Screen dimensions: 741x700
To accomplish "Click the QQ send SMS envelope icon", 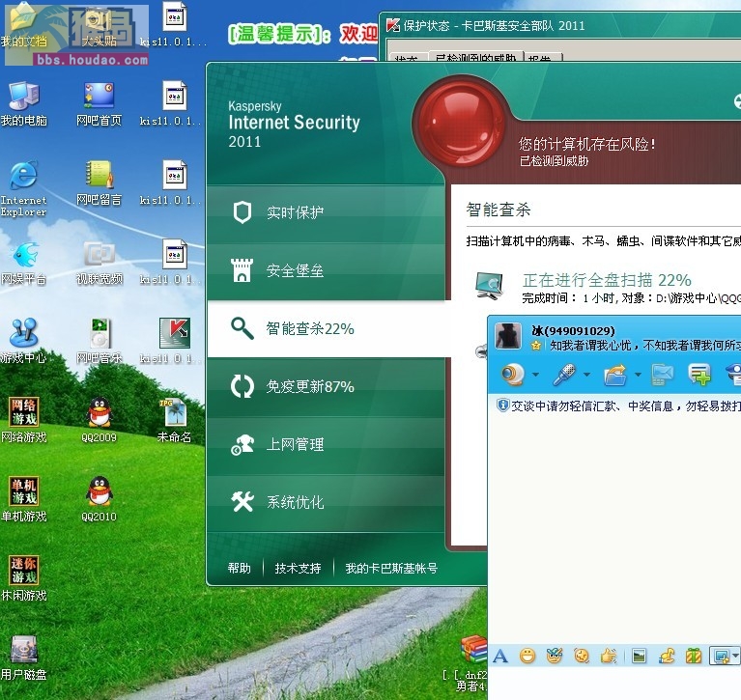I will click(x=663, y=375).
